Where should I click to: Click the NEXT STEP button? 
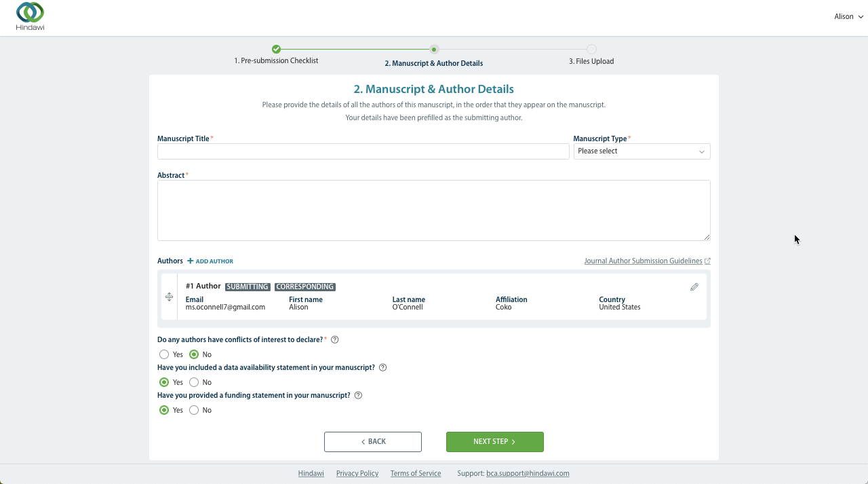[x=495, y=441]
